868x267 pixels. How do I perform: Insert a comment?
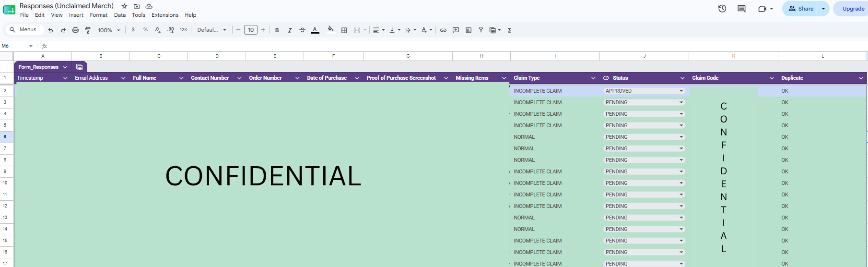[x=456, y=30]
